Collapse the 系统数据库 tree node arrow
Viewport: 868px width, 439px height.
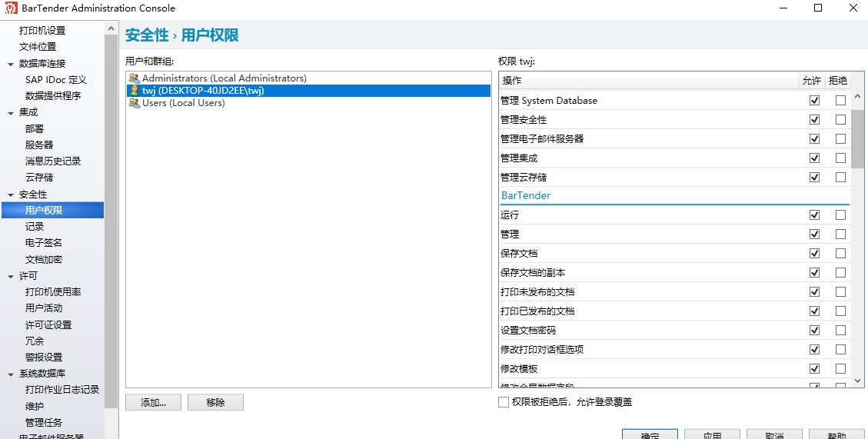(11, 374)
